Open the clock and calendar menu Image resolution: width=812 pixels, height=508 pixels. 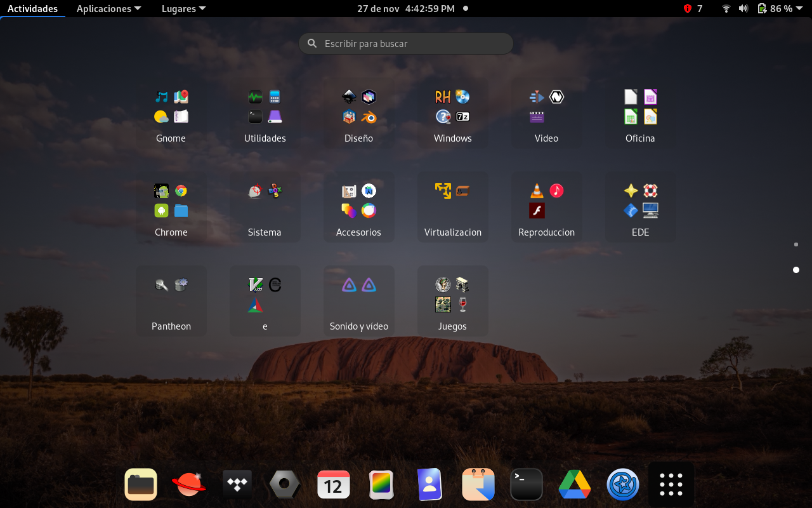412,8
